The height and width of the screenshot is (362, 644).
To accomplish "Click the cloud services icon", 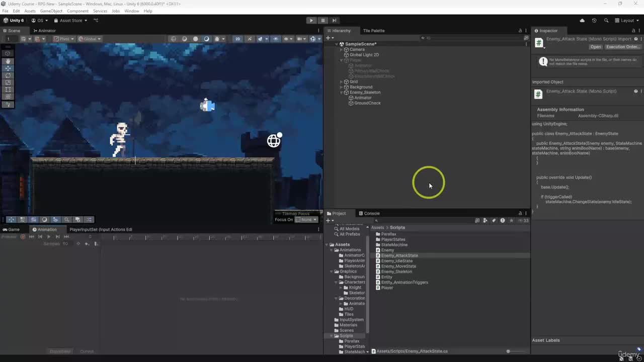I will (582, 21).
